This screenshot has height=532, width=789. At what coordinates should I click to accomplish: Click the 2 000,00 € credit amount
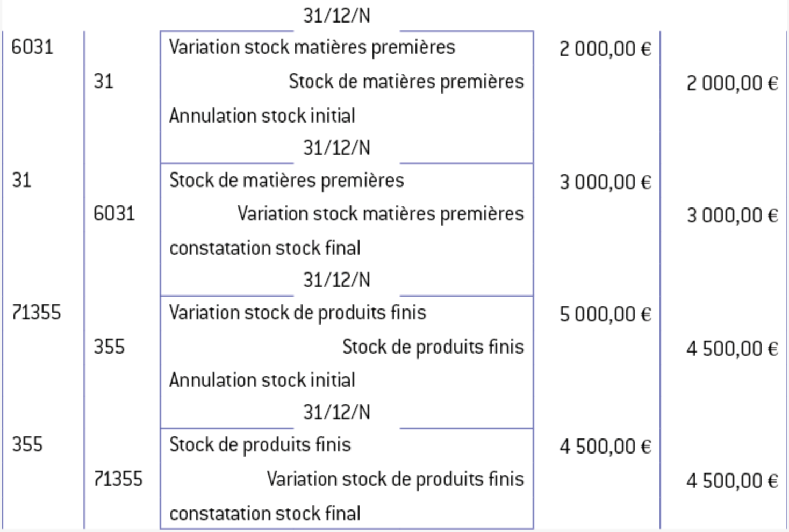click(x=732, y=83)
